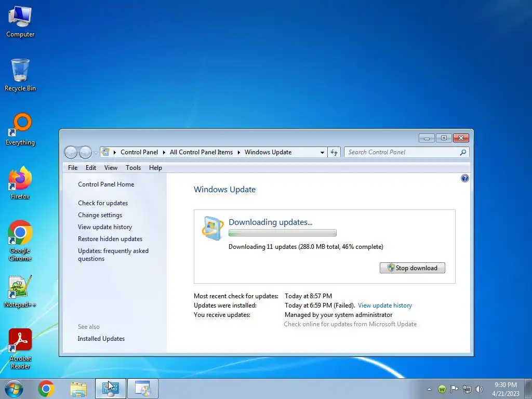The height and width of the screenshot is (399, 532).
Task: Close the Windows Update window
Action: click(x=461, y=138)
